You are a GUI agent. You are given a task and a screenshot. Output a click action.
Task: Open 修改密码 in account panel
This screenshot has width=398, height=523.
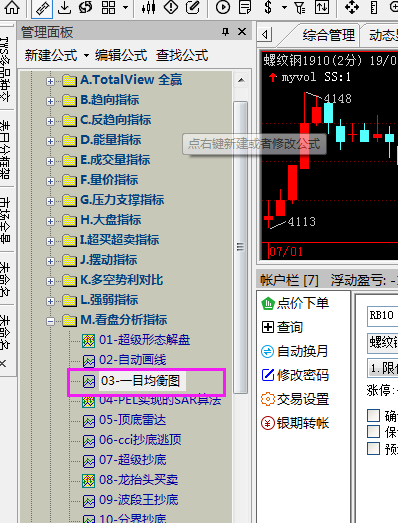point(295,375)
